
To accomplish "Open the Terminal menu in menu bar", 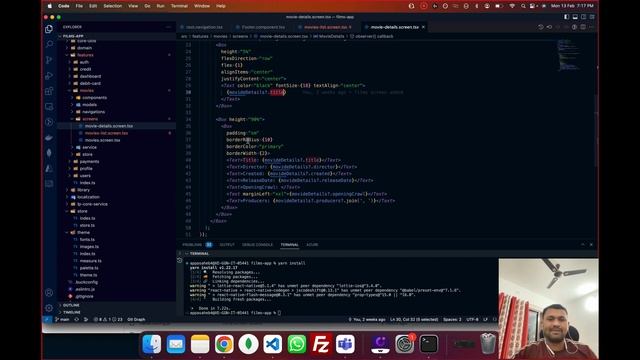I will coord(179,6).
